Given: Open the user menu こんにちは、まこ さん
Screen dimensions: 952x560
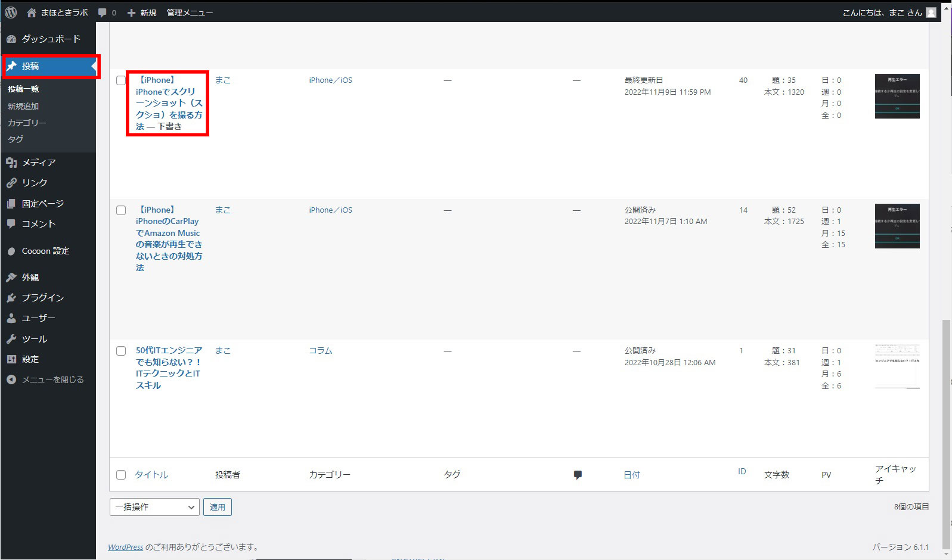Looking at the screenshot, I should tap(888, 13).
